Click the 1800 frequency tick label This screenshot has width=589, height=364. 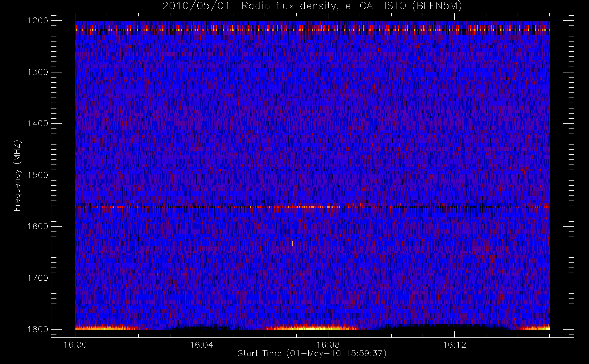pyautogui.click(x=38, y=329)
